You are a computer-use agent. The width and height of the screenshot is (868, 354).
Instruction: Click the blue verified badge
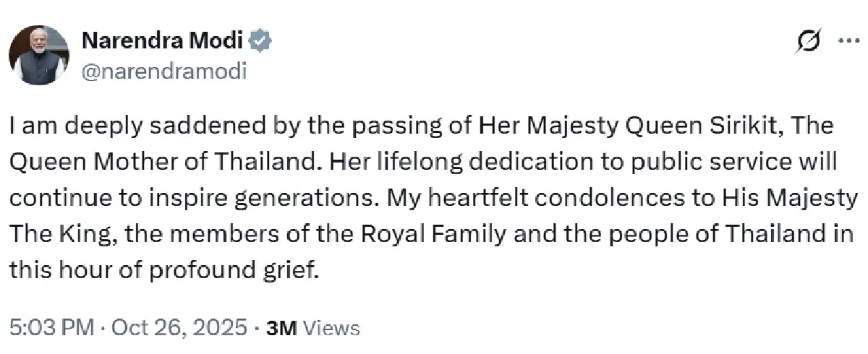tap(261, 41)
